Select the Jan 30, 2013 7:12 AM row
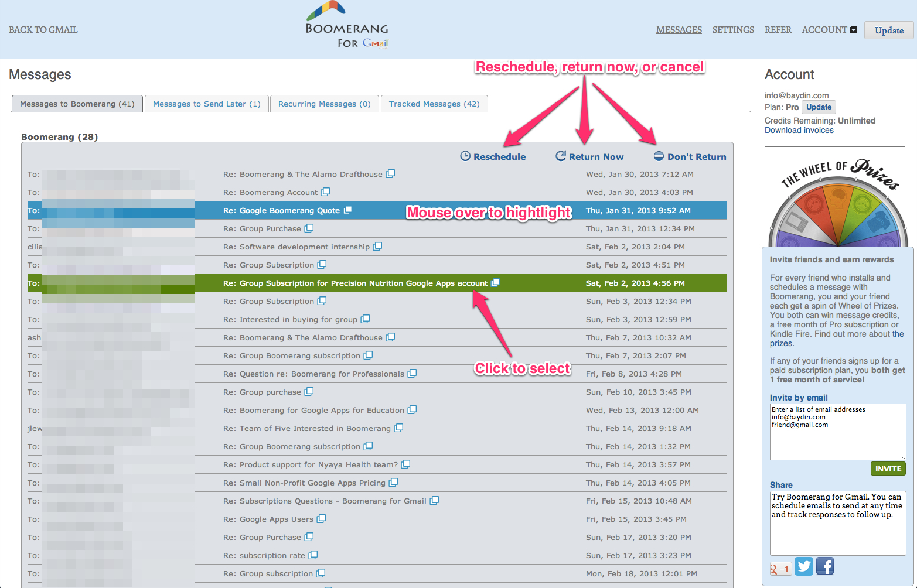The height and width of the screenshot is (588, 917). coord(377,174)
